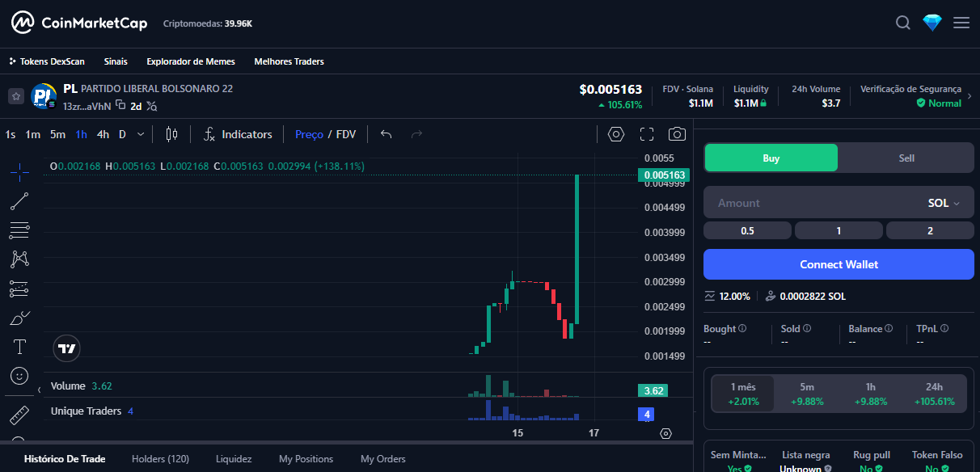The width and height of the screenshot is (980, 472).
Task: Click the TradingView logo on chart
Action: pyautogui.click(x=67, y=348)
